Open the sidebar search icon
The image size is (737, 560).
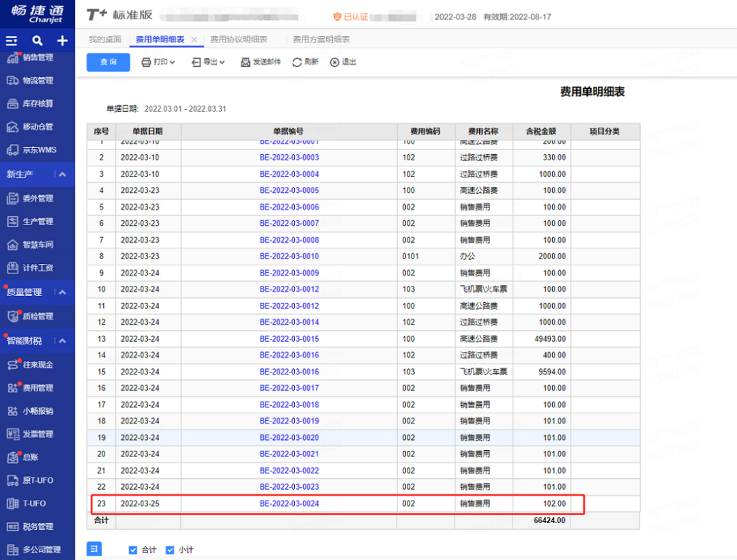pos(37,41)
